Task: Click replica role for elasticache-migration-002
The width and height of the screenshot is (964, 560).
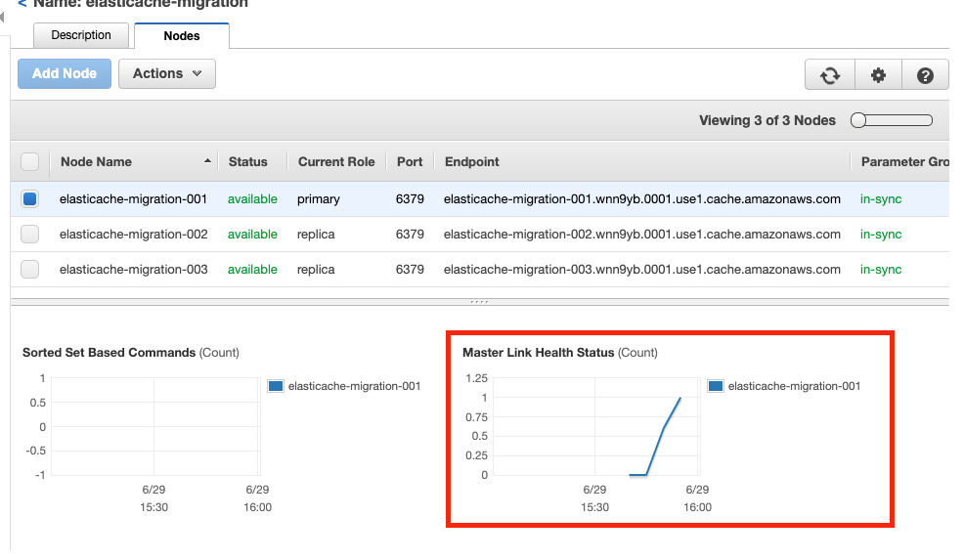Action: pyautogui.click(x=316, y=235)
